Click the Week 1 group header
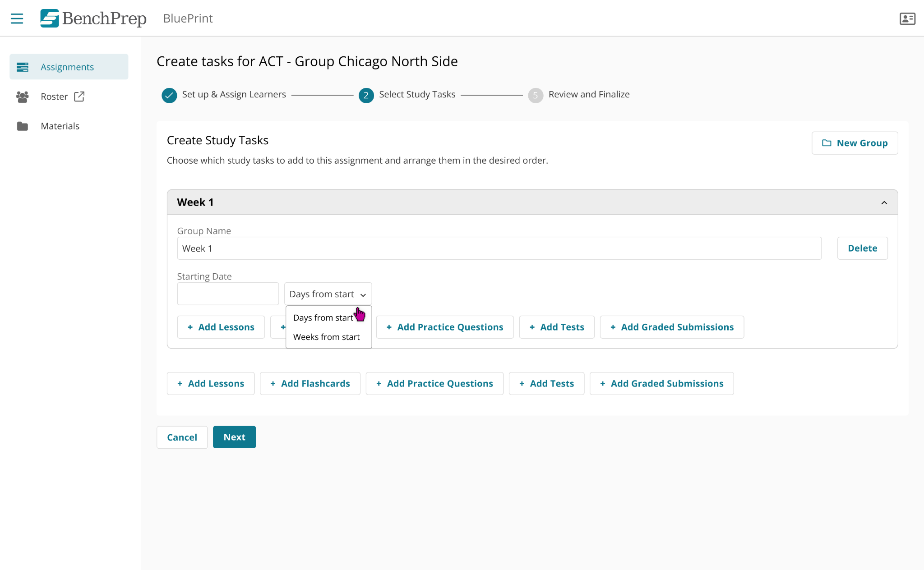Viewport: 924px width, 570px height. point(532,202)
